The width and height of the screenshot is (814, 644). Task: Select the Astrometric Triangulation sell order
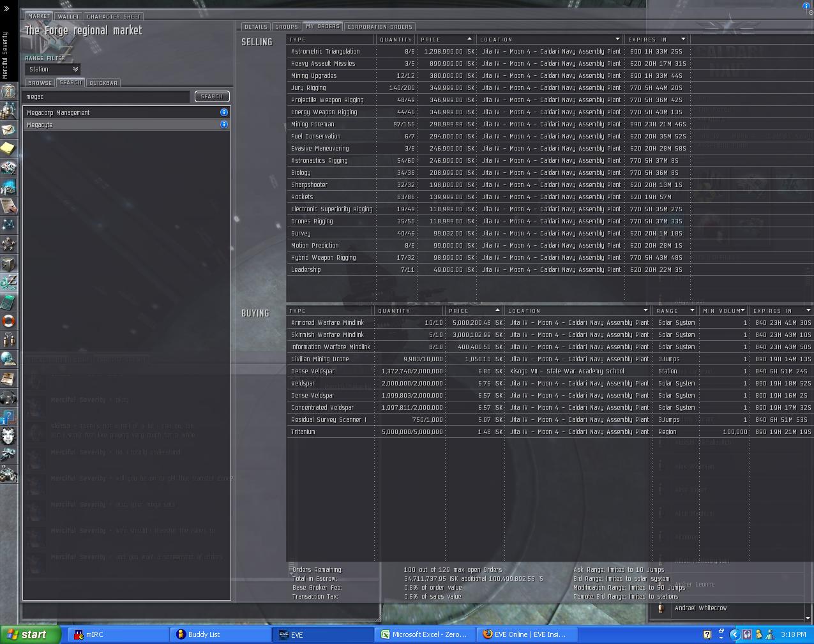488,51
